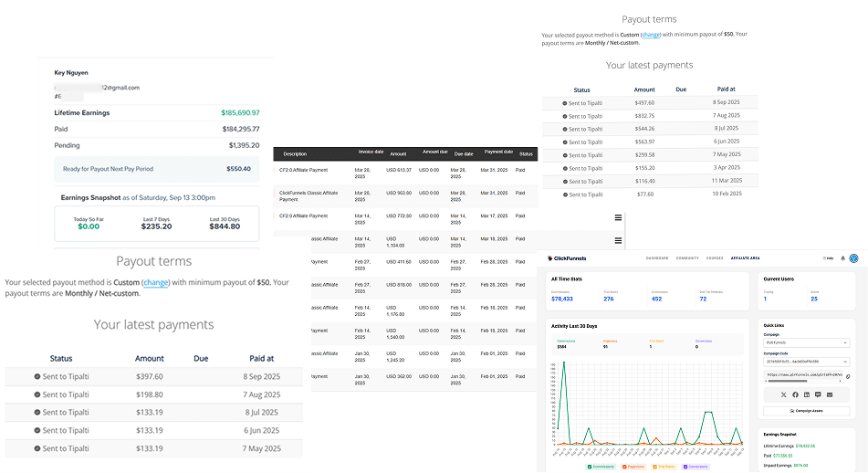Image resolution: width=868 pixels, height=473 pixels.
Task: Click the Ready for Payout Next Pay Period box
Action: click(x=157, y=169)
